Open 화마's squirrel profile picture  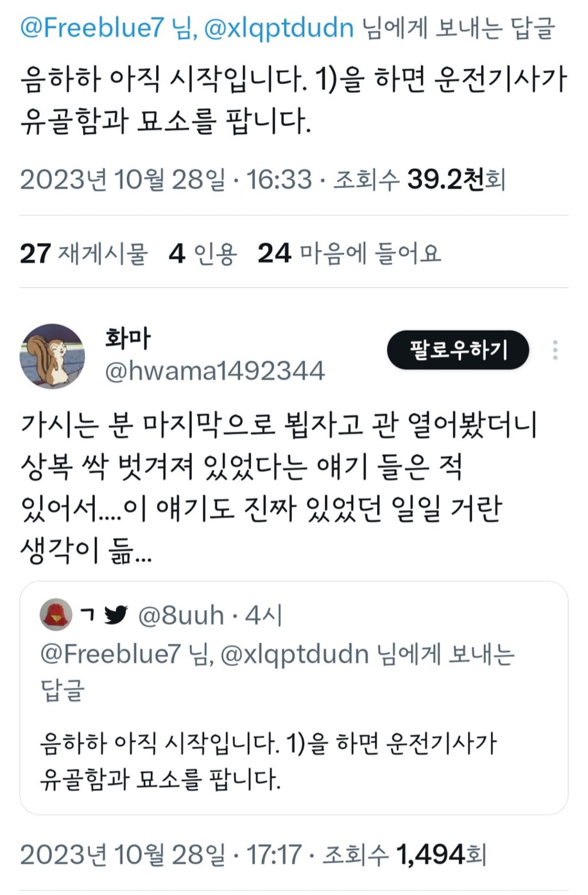tap(52, 356)
